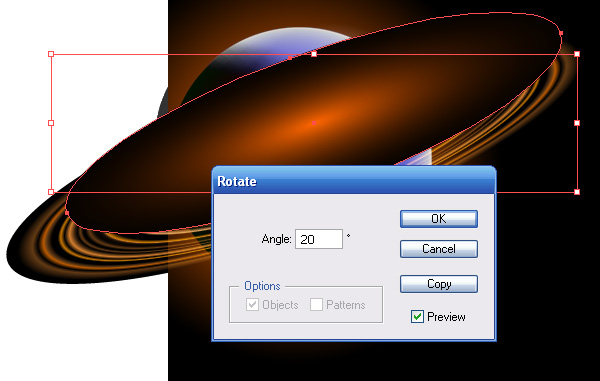Click the rotated ellipse's lower-left anchor point
The width and height of the screenshot is (600, 381).
(67, 212)
